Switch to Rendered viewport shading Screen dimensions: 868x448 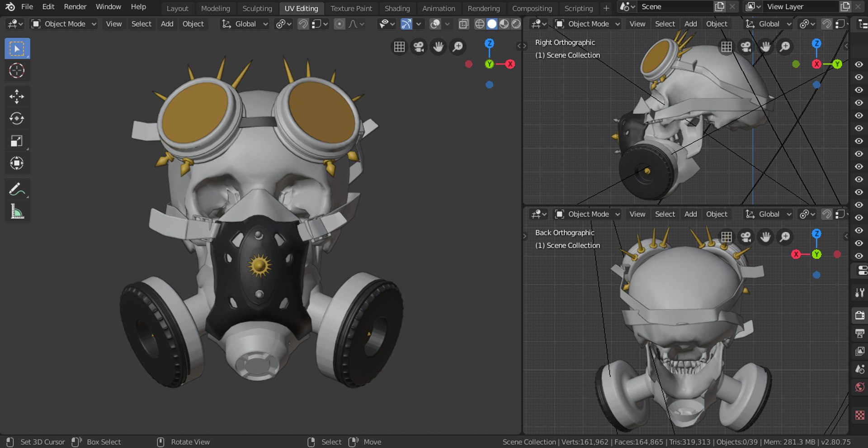click(x=516, y=24)
